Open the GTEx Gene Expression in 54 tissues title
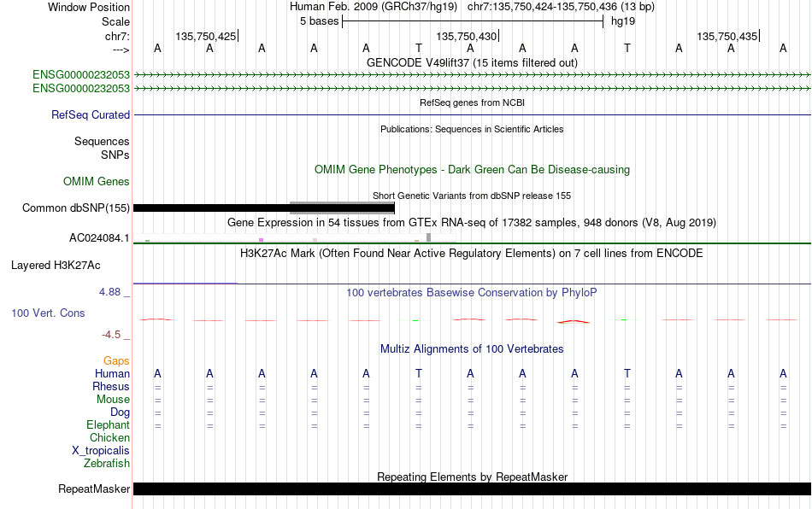Image resolution: width=812 pixels, height=509 pixels. tap(472, 222)
